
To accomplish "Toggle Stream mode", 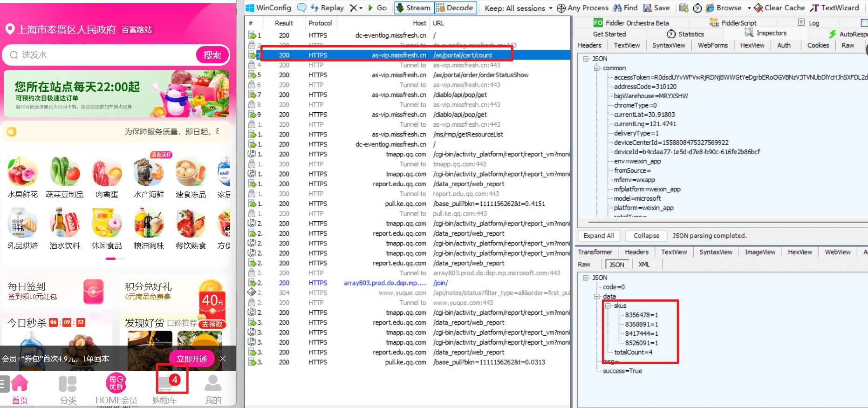I will point(414,8).
